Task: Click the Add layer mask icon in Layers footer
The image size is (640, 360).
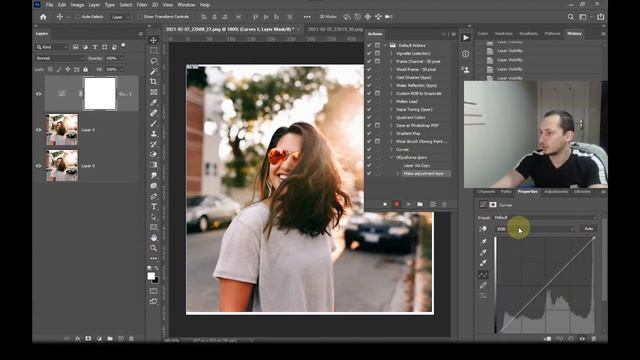Action: point(88,339)
